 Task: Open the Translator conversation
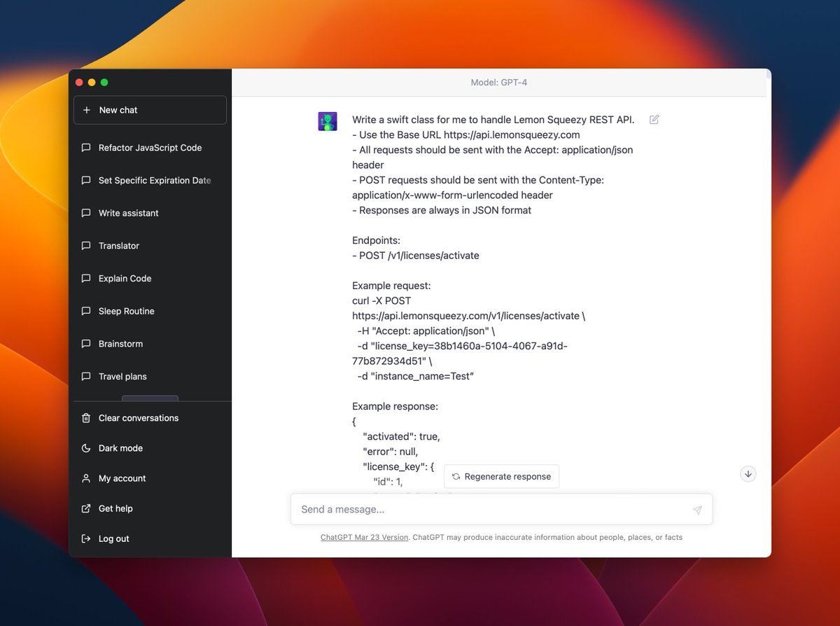tap(150, 246)
